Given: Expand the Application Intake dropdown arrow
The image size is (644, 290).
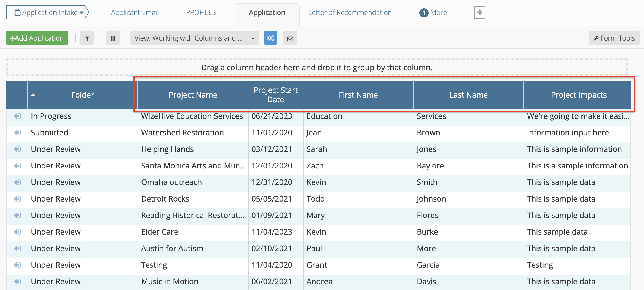Looking at the screenshot, I should (x=82, y=12).
